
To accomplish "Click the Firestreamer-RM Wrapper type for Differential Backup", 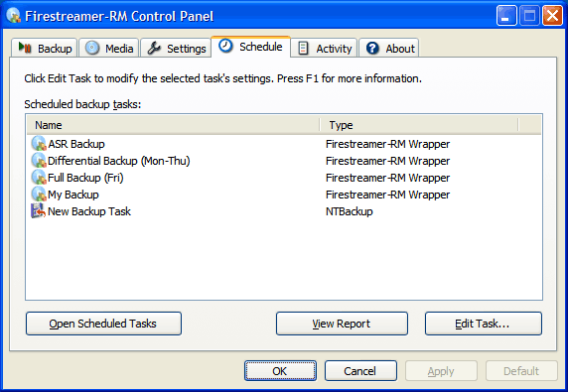I will click(x=387, y=161).
